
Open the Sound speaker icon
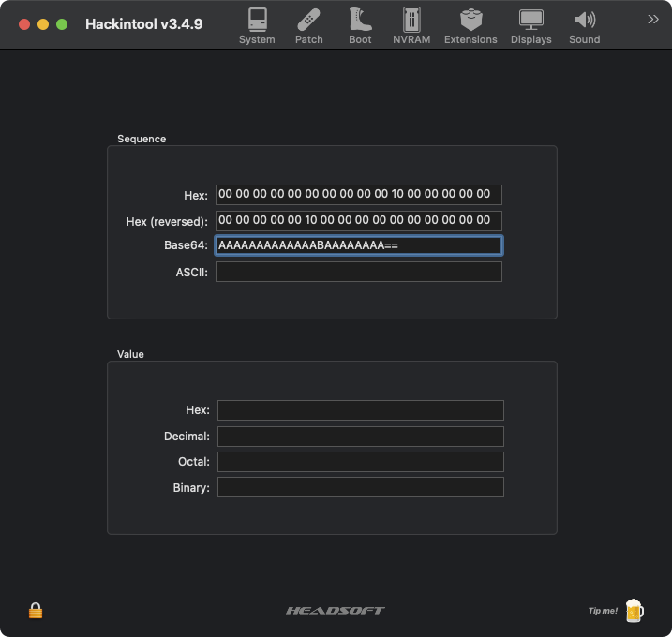[x=584, y=25]
